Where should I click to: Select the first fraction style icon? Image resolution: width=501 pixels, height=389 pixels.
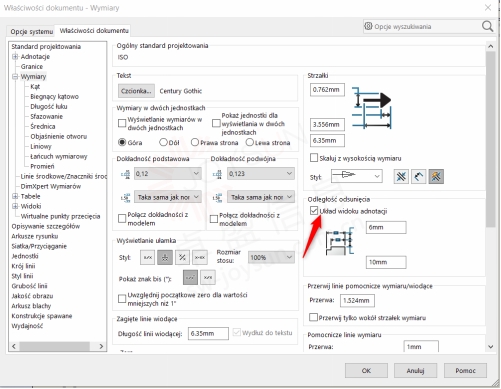[x=148, y=258]
